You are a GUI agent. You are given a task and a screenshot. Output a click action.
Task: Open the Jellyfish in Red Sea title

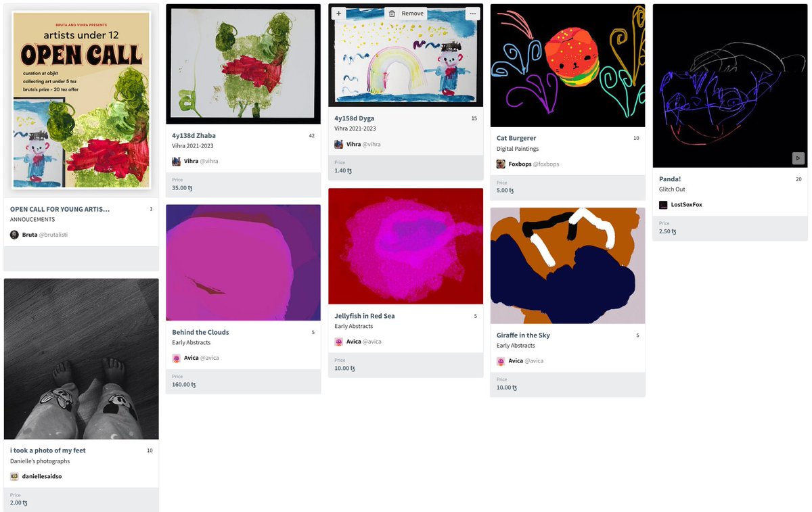point(365,316)
